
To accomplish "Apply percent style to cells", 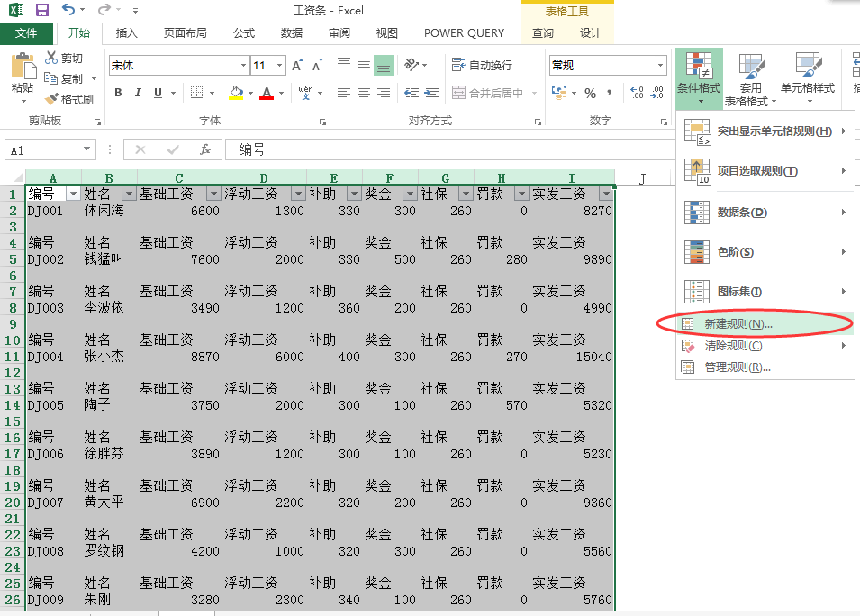I will (x=590, y=94).
